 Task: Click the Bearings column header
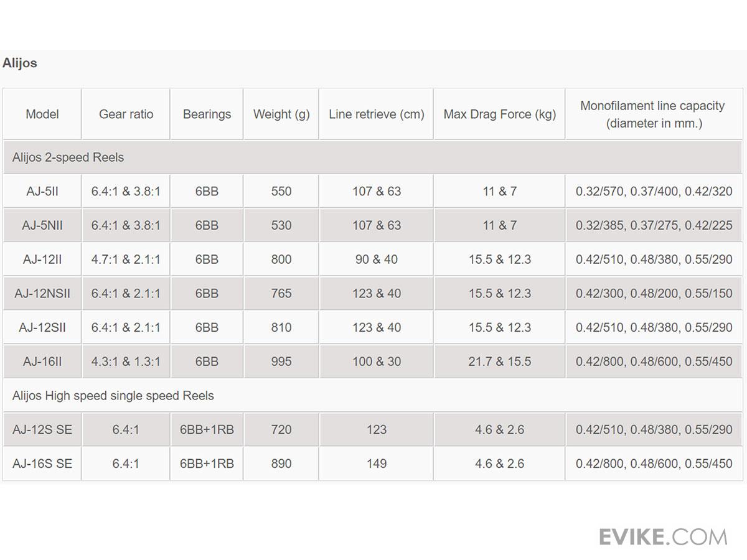click(207, 114)
